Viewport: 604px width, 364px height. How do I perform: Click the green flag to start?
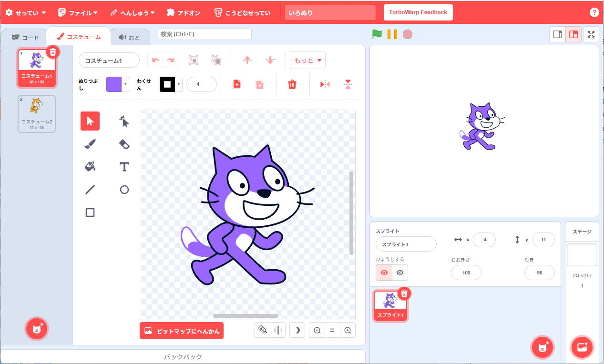coord(377,34)
